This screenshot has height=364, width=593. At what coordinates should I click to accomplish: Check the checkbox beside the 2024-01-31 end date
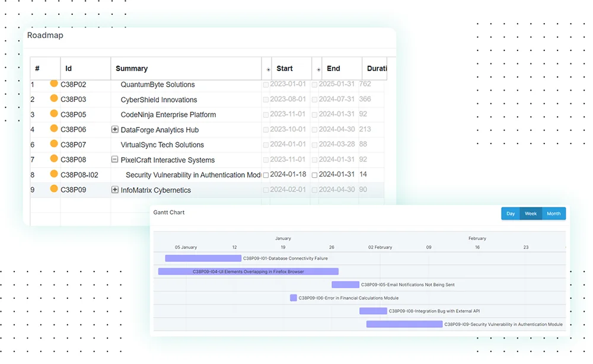point(315,174)
